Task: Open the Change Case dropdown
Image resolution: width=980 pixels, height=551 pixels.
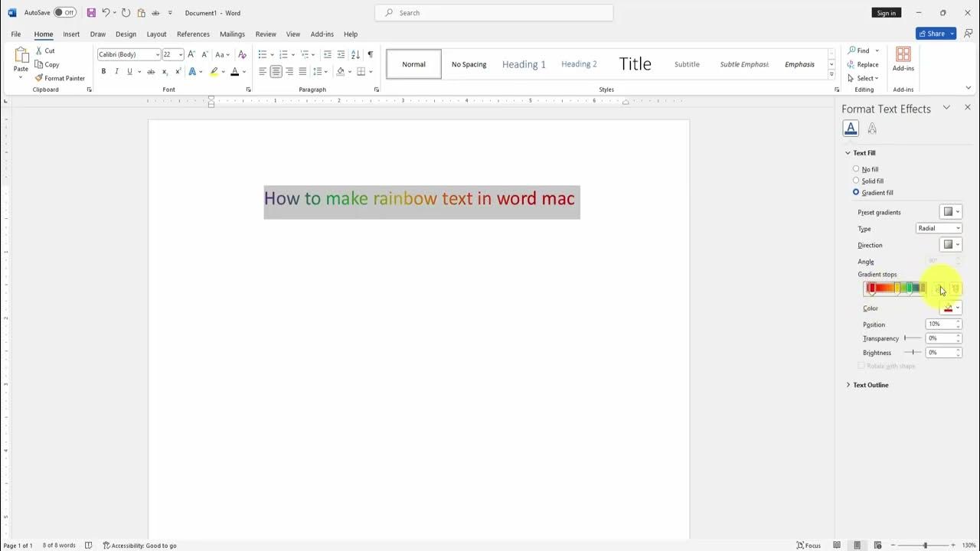Action: tap(222, 54)
